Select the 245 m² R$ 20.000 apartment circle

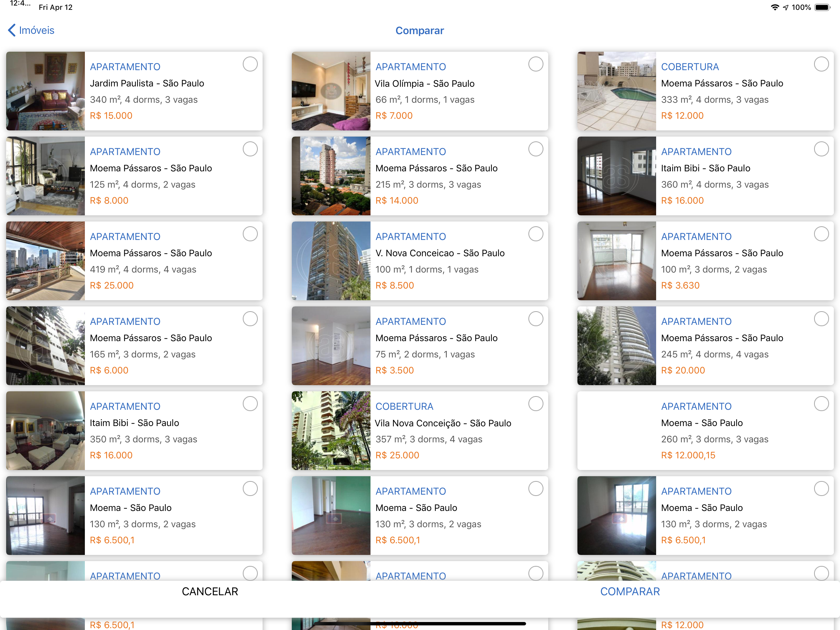click(x=821, y=319)
